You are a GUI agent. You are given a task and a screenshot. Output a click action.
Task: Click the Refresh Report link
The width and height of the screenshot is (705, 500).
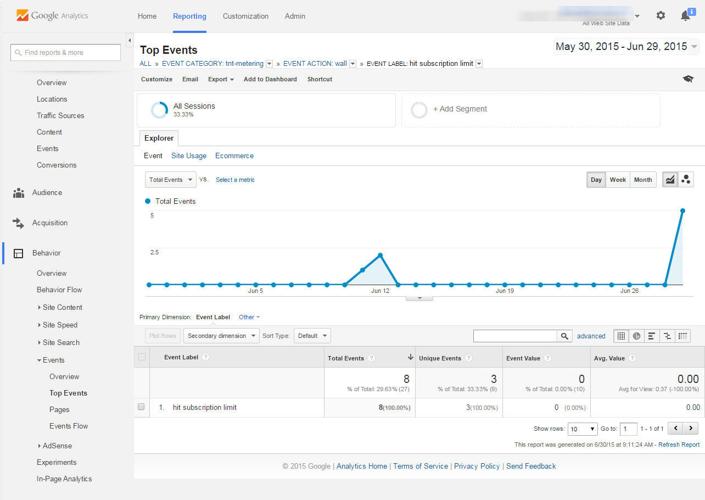pyautogui.click(x=678, y=444)
